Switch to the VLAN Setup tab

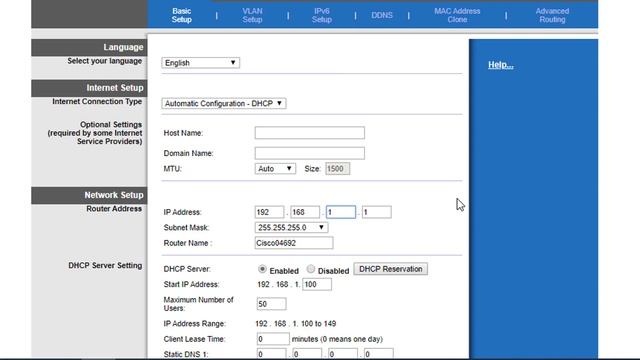tap(252, 15)
